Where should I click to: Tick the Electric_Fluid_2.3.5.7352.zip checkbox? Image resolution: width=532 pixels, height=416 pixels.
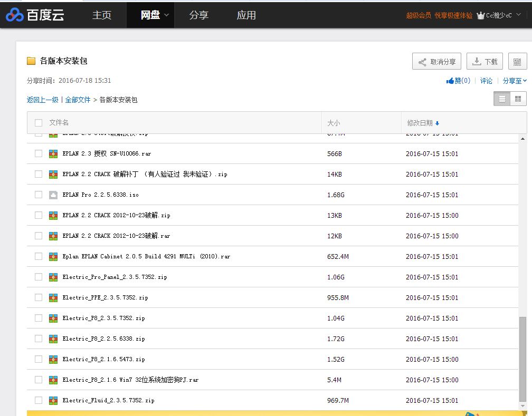coord(39,400)
